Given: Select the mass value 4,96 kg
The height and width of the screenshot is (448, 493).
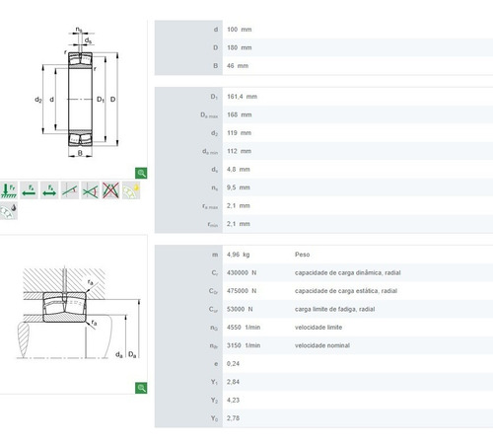Looking at the screenshot, I should (x=239, y=255).
